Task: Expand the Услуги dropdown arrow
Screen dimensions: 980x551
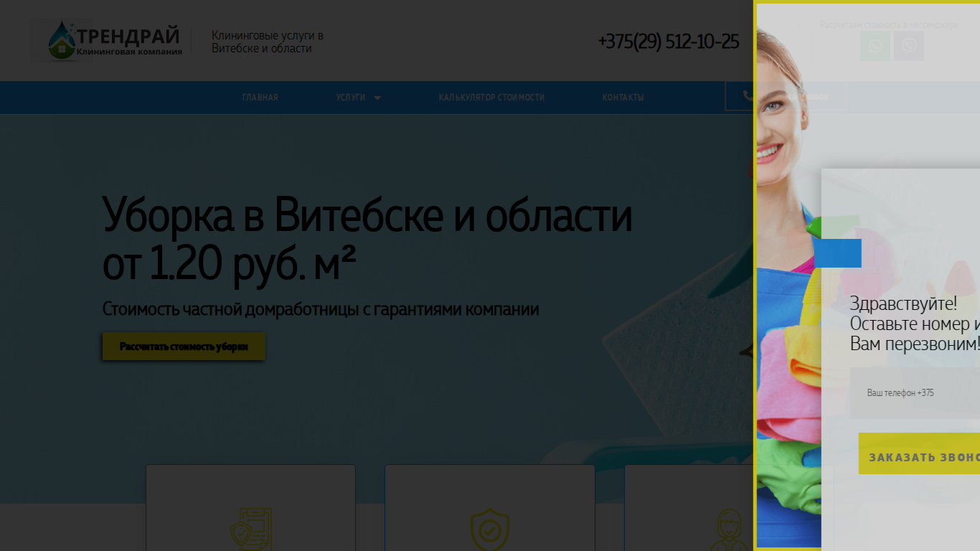Action: pyautogui.click(x=377, y=98)
